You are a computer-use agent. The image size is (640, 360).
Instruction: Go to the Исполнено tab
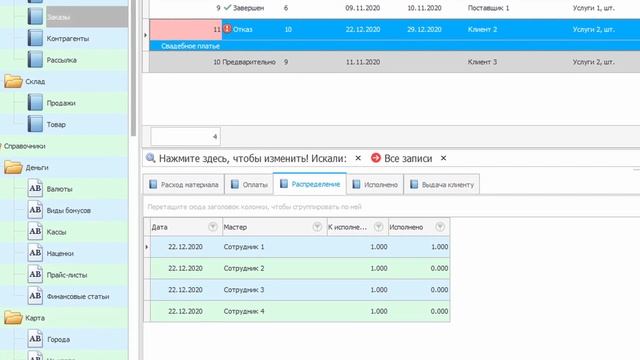(375, 184)
